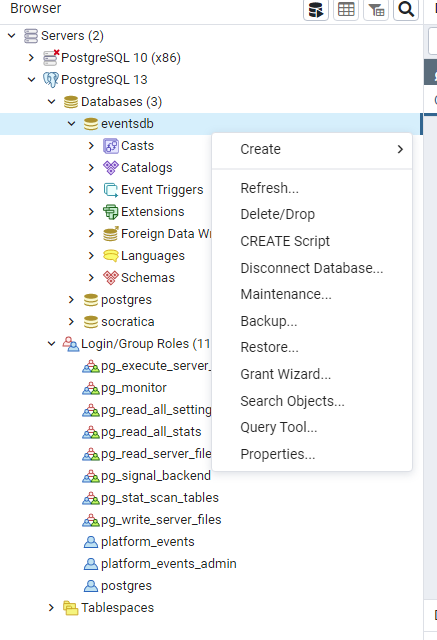Collapse the Login/Group Roles node
The width and height of the screenshot is (437, 640).
pos(51,344)
